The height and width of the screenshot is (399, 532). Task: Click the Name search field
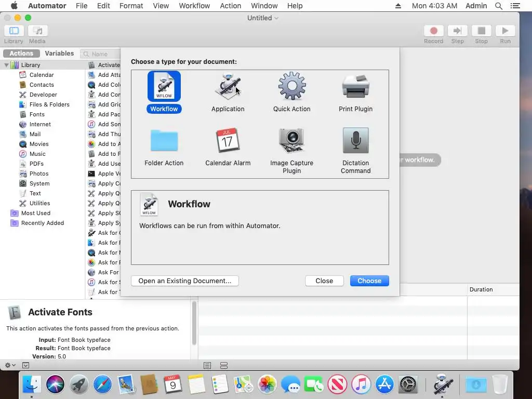(x=101, y=54)
